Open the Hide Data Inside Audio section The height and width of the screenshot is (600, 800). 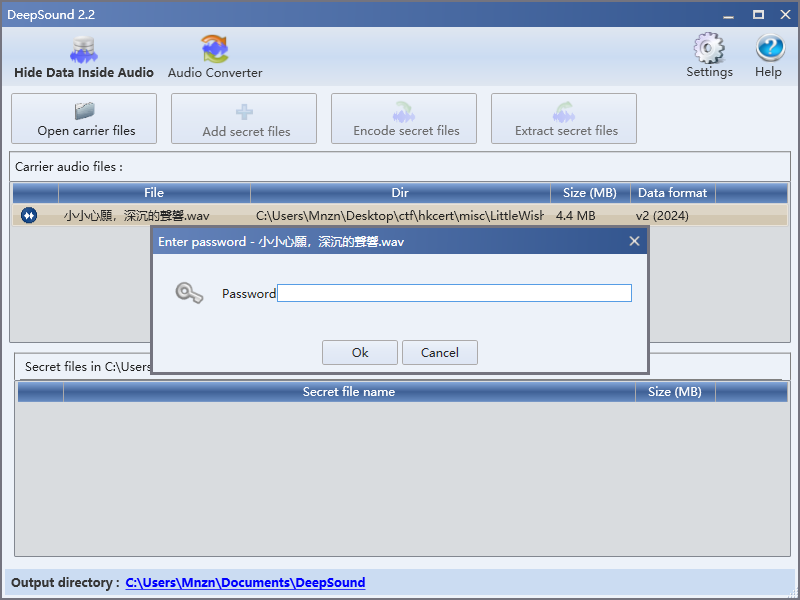(x=84, y=57)
